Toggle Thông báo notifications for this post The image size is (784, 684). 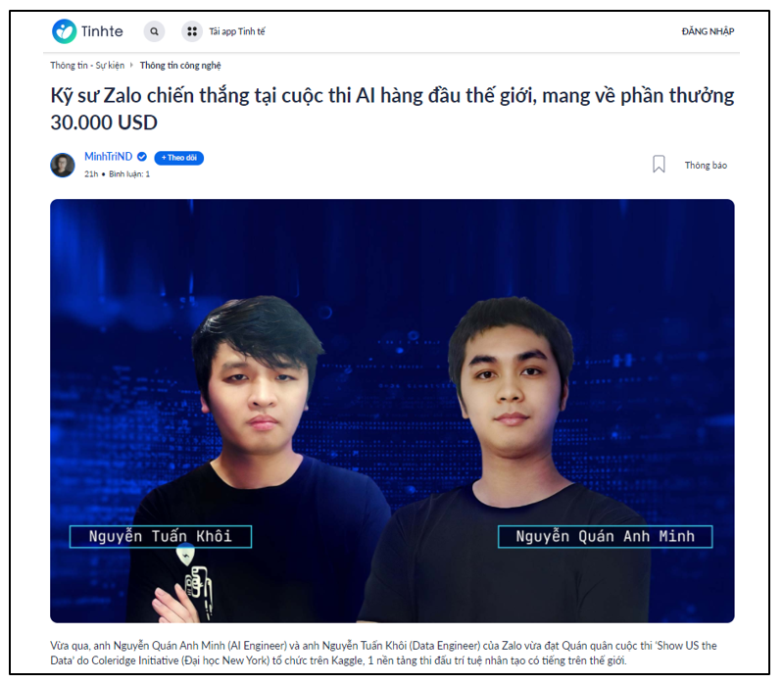tap(706, 165)
